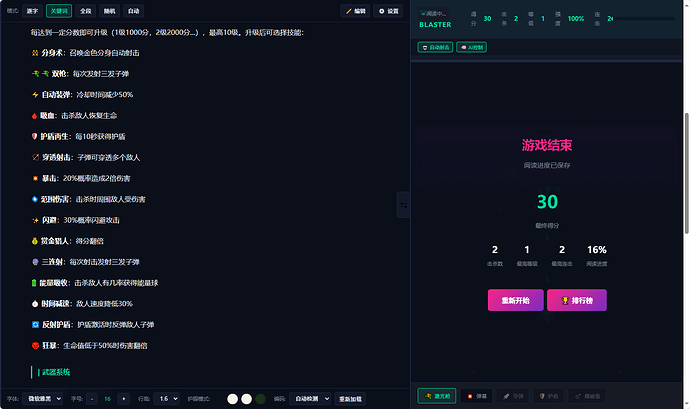The image size is (690, 409).
Task: Open the 编辑 pencil button
Action: pyautogui.click(x=355, y=11)
